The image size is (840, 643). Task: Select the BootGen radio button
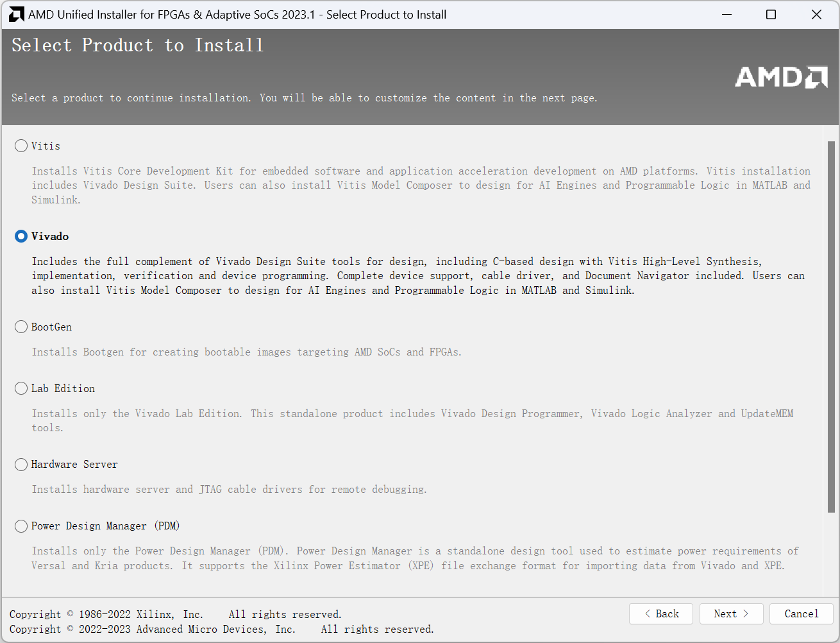coord(21,327)
